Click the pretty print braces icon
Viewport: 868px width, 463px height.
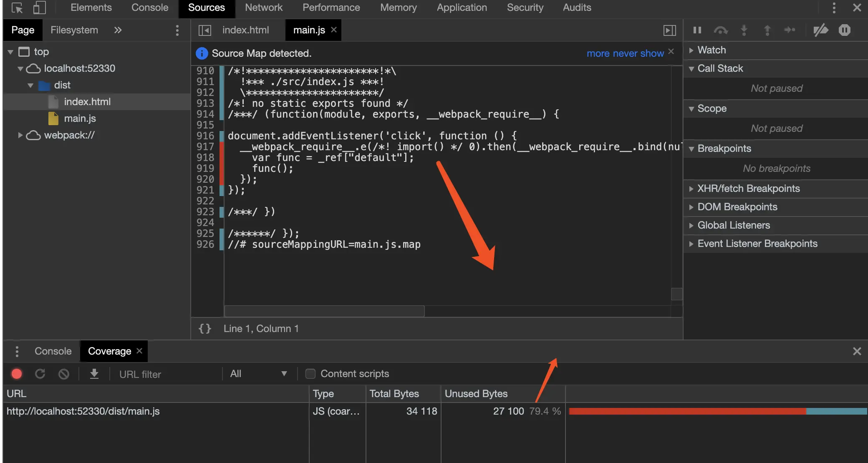tap(204, 329)
